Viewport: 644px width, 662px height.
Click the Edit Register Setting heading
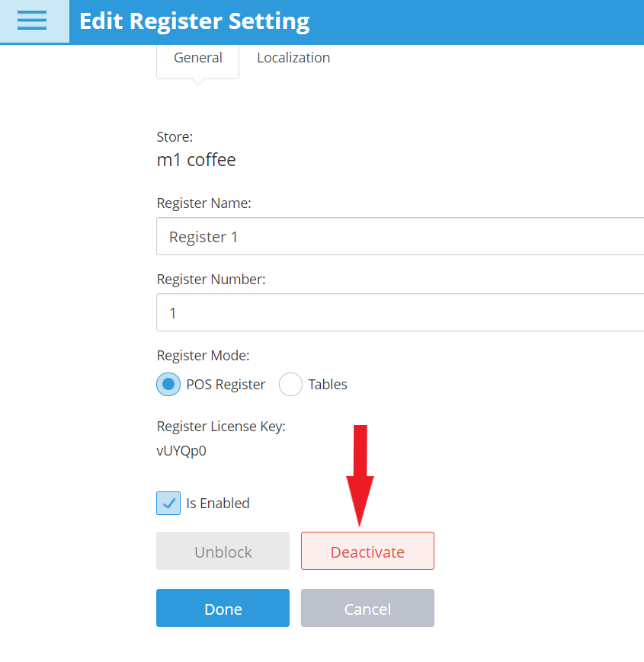194,21
